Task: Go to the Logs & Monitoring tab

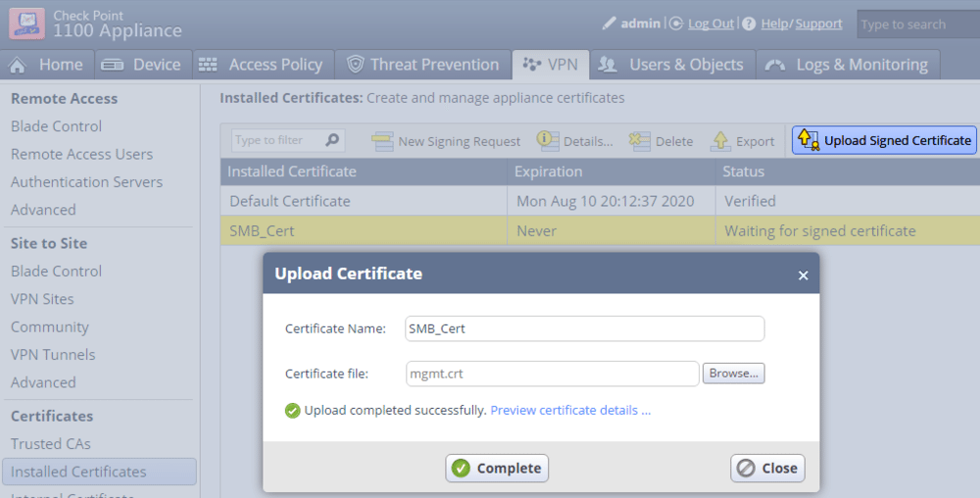Action: 847,65
